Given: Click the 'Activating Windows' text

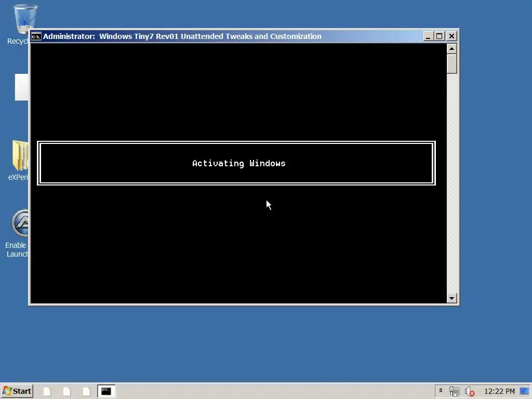Looking at the screenshot, I should click(x=239, y=164).
